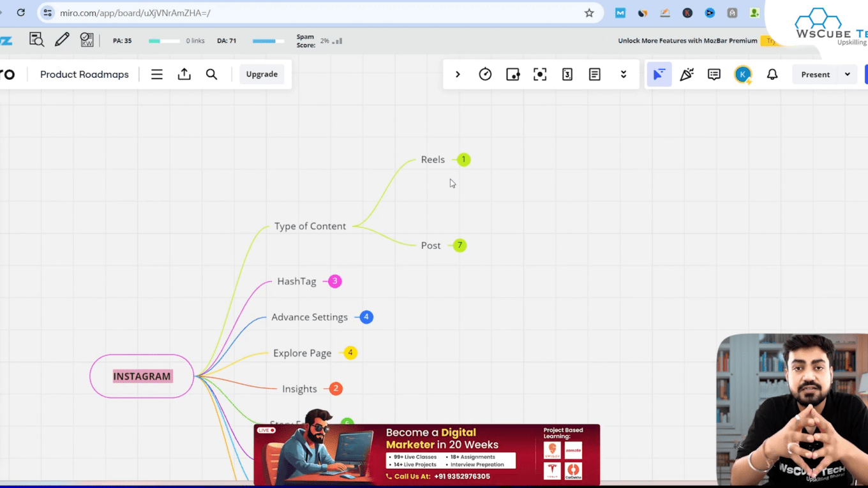Click the 0 links text in MozBar
Image resolution: width=868 pixels, height=488 pixels.
click(x=195, y=41)
